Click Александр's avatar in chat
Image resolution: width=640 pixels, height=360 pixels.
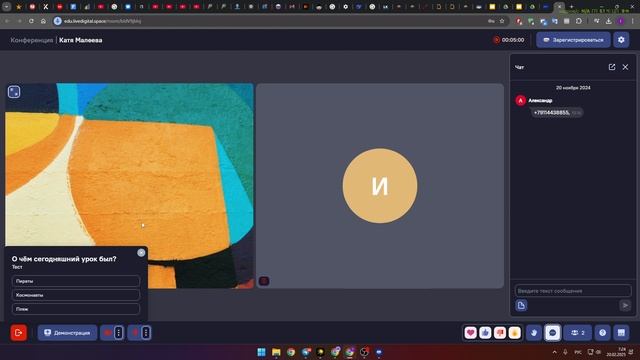click(x=520, y=100)
